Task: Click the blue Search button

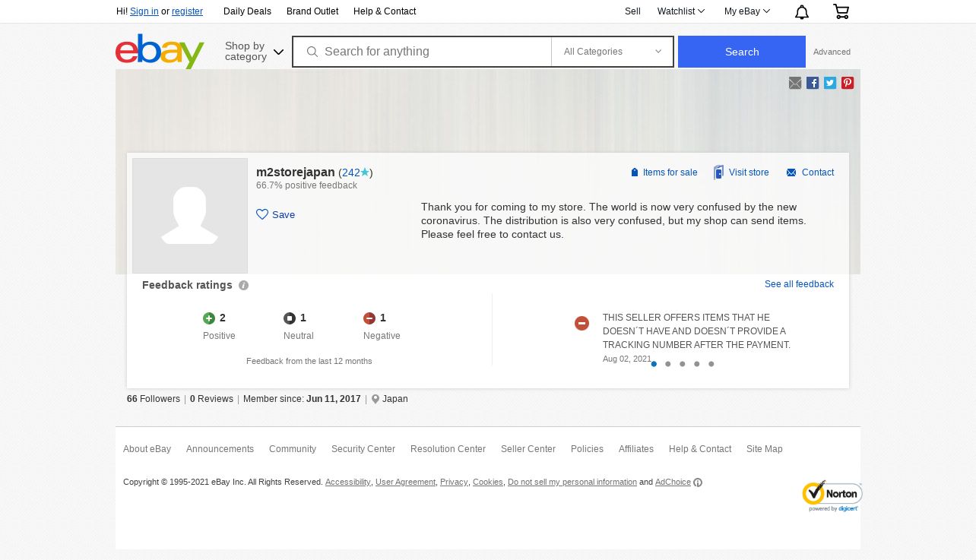Action: point(742,52)
